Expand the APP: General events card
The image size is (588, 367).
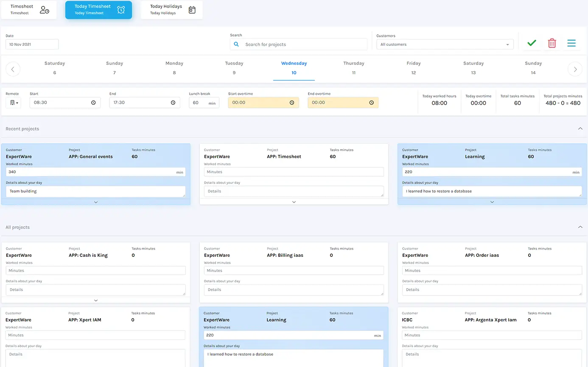(x=96, y=202)
